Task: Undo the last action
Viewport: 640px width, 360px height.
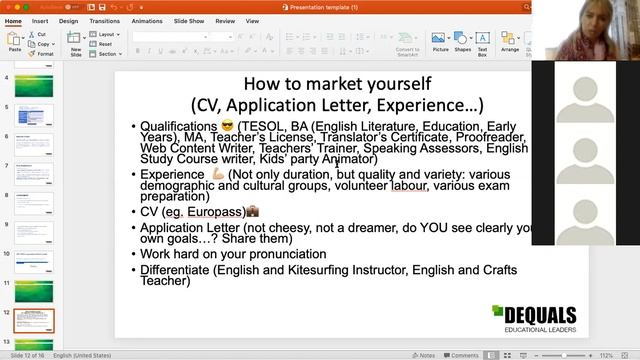Action: tap(113, 7)
